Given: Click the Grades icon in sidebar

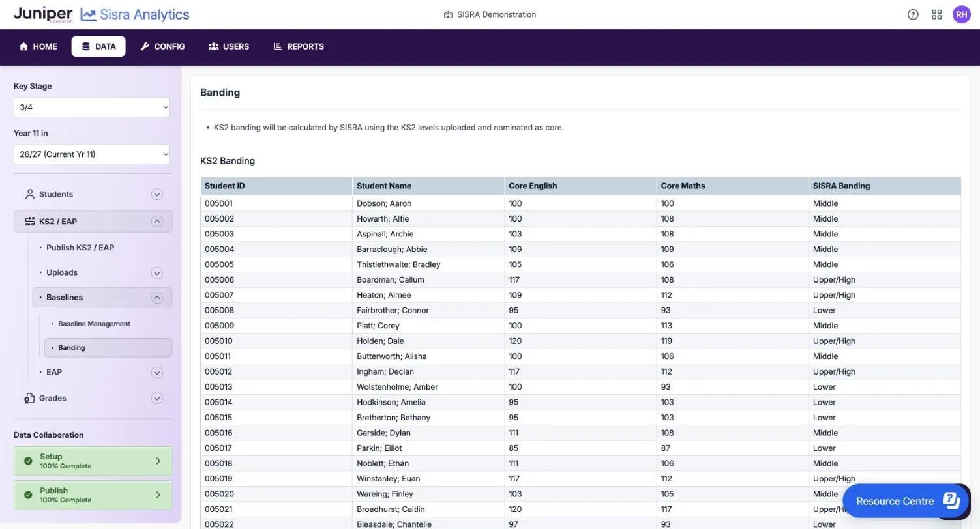Looking at the screenshot, I should pos(29,398).
